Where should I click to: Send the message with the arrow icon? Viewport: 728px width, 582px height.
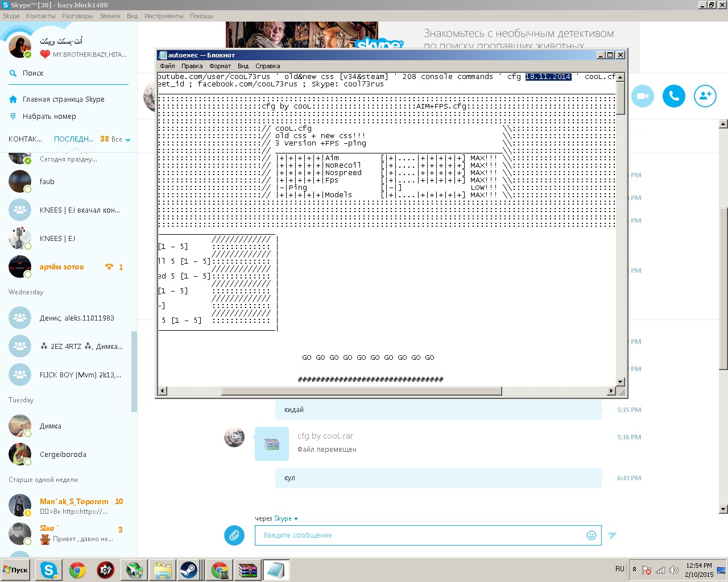pos(613,535)
